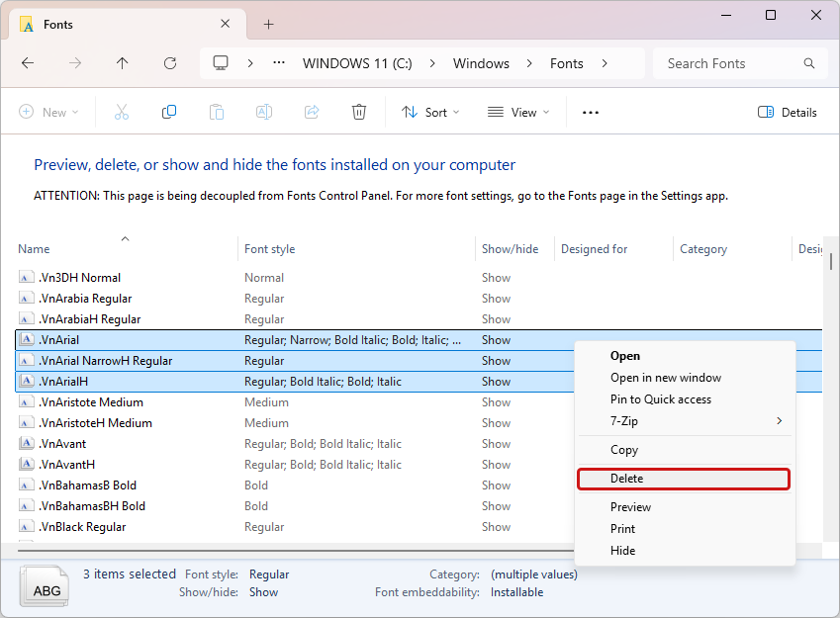This screenshot has height=618, width=840.
Task: Close the Fonts tab
Action: pos(226,24)
